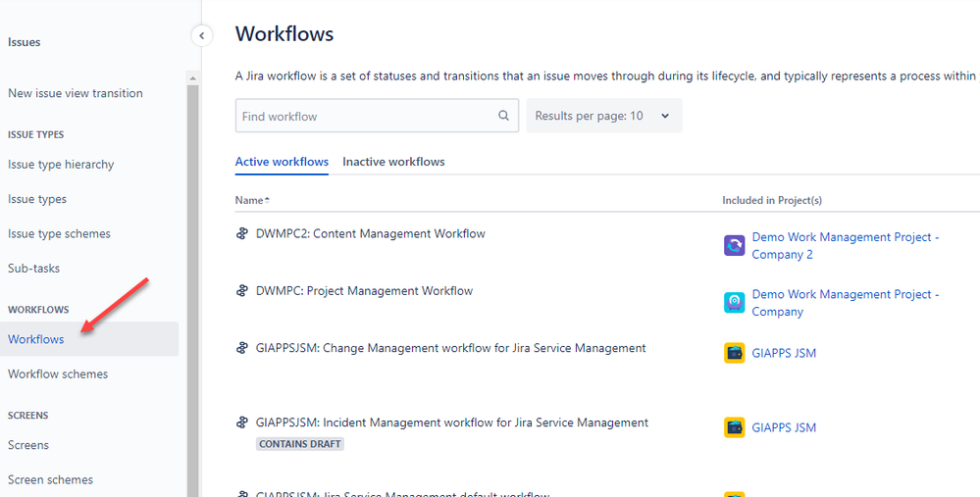Click the teal avatar of Demo Work Management Project - Company
Viewport: 980px width, 497px height.
(735, 302)
